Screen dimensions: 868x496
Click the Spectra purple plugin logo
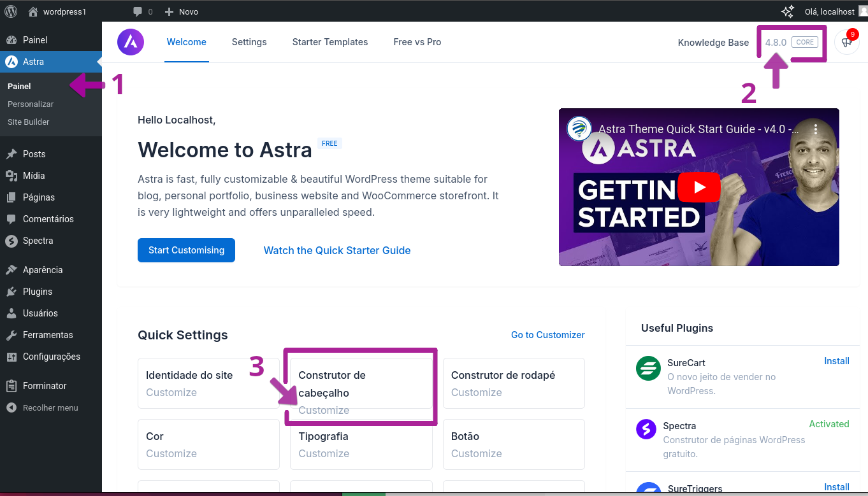646,429
